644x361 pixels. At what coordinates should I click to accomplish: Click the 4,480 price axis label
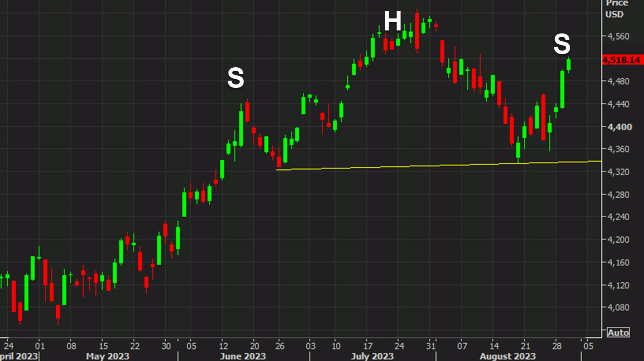tap(618, 81)
